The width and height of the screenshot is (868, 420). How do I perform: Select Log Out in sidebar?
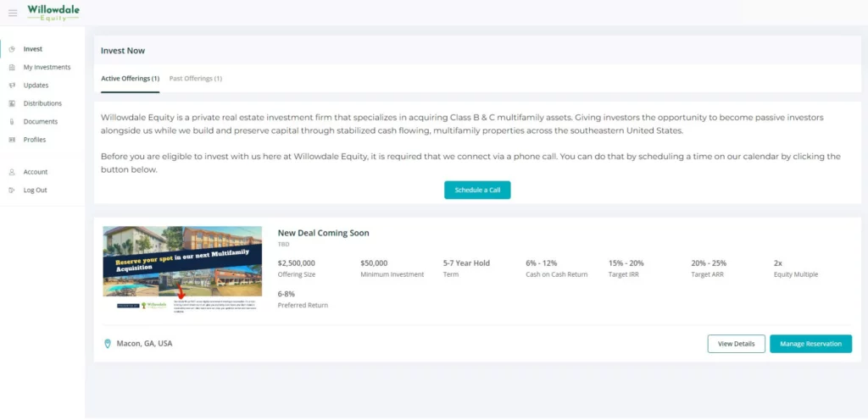pyautogui.click(x=35, y=191)
